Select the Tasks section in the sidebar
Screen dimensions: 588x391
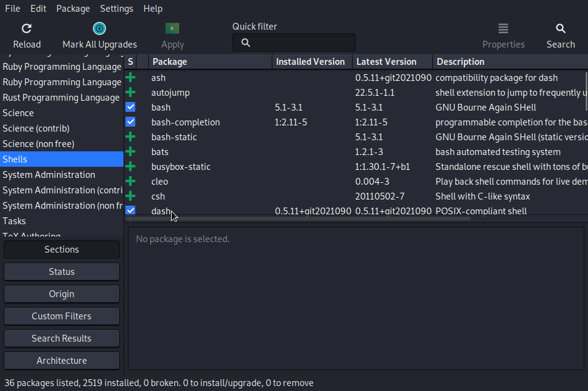click(61, 221)
